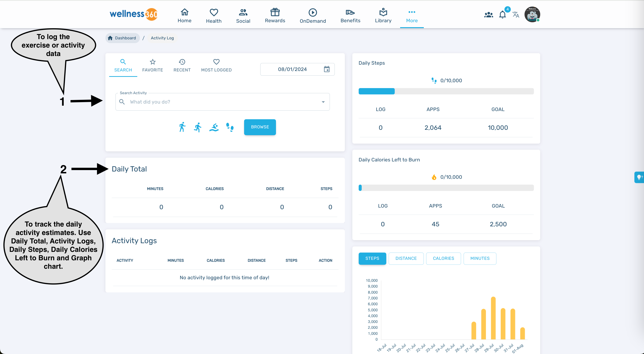Switch chart to Minutes view
This screenshot has height=354, width=644.
(480, 258)
